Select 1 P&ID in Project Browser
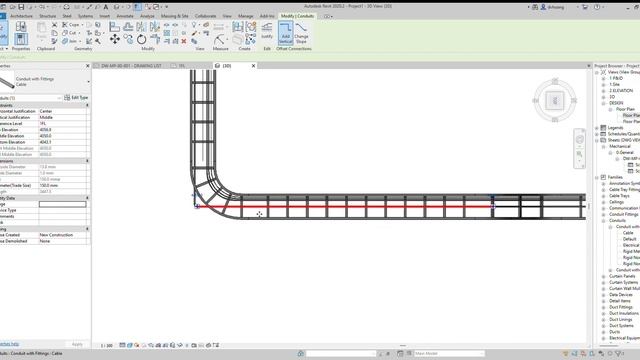640x360 pixels. (616, 78)
